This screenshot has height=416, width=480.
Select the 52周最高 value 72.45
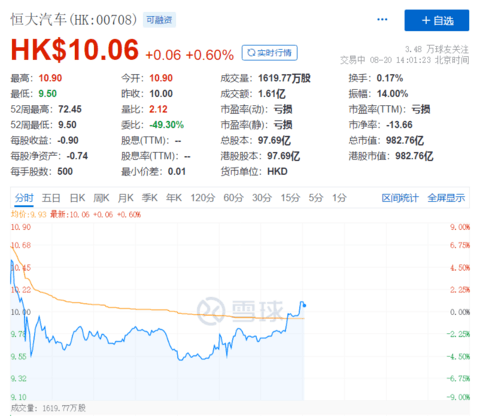pyautogui.click(x=70, y=109)
